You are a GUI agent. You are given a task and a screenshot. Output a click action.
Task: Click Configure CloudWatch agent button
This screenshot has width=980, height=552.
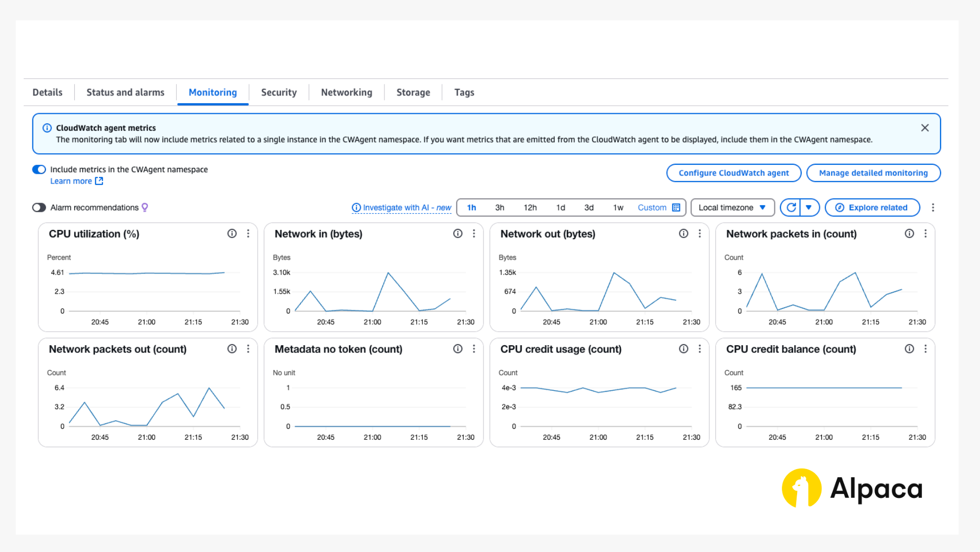tap(733, 173)
